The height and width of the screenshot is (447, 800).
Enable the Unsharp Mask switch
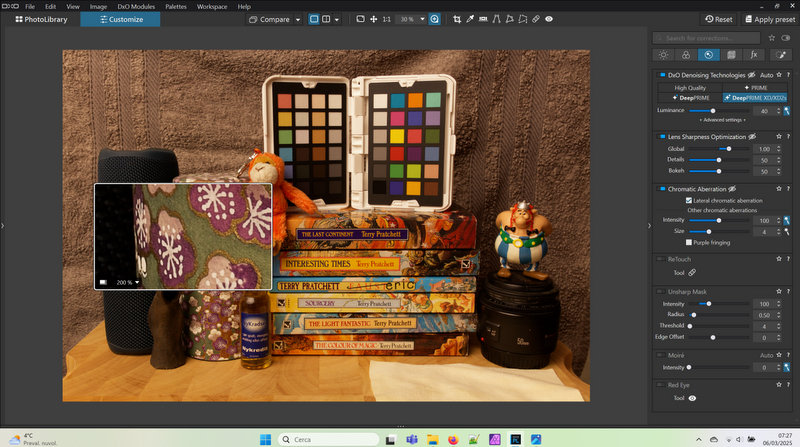[661, 291]
